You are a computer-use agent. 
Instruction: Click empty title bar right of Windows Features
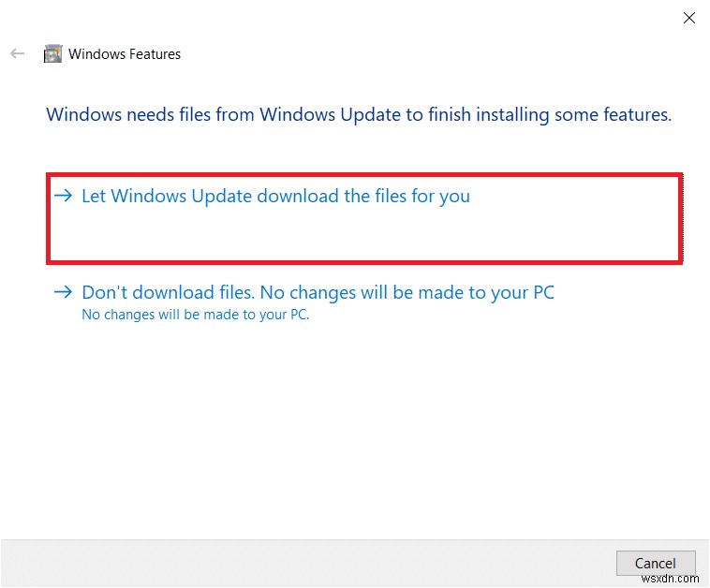[x=422, y=54]
